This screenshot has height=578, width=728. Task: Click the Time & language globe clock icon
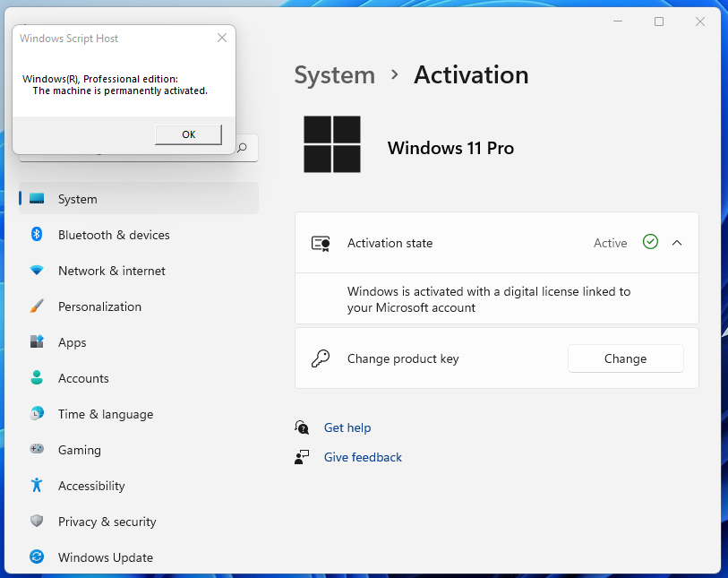point(37,413)
